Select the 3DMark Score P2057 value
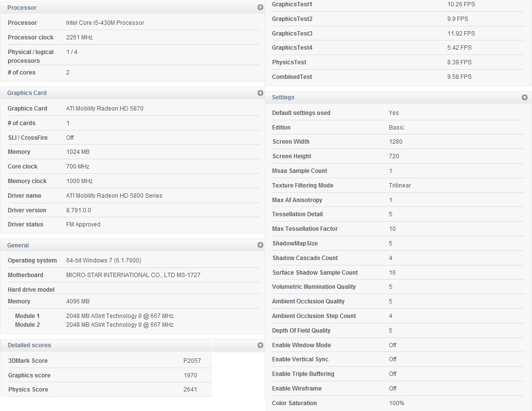This screenshot has width=532, height=411. pos(192,361)
